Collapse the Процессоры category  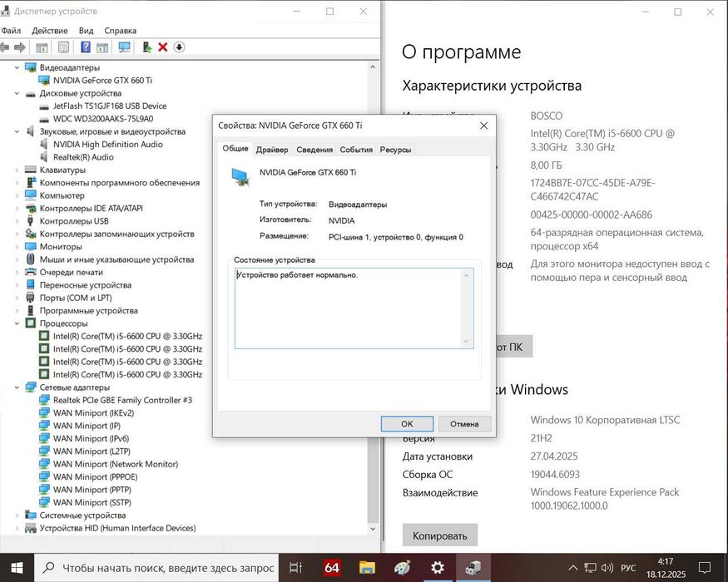pyautogui.click(x=17, y=323)
